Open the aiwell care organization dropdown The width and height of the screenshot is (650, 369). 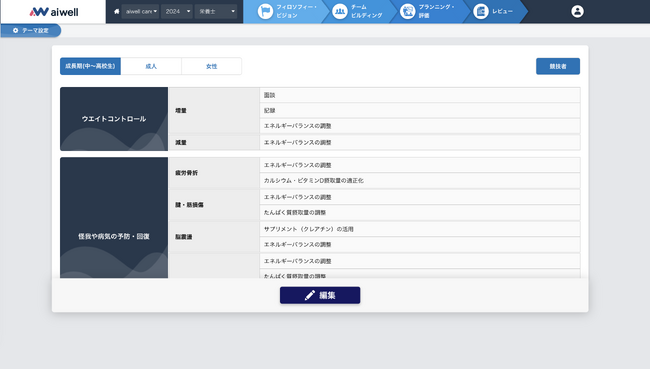click(x=141, y=12)
